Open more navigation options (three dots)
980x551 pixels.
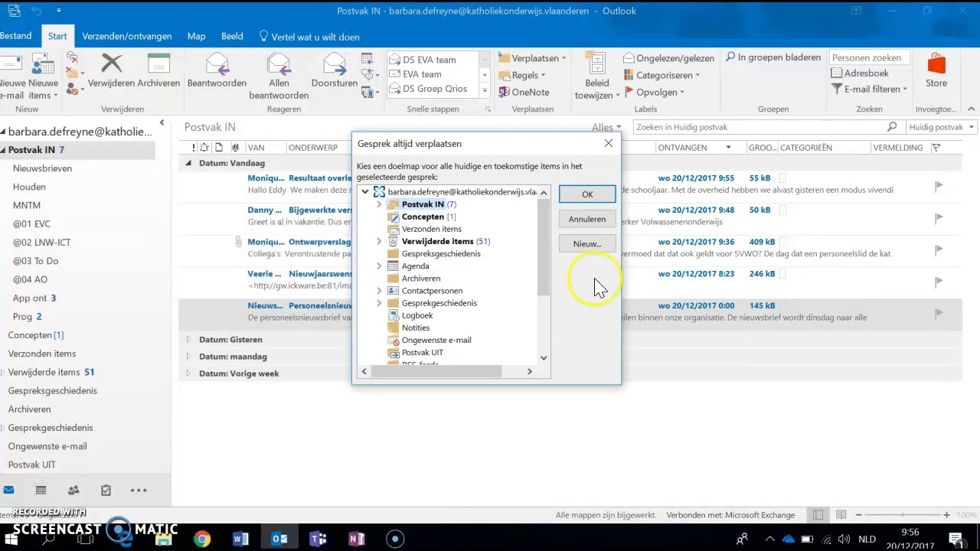click(x=139, y=491)
